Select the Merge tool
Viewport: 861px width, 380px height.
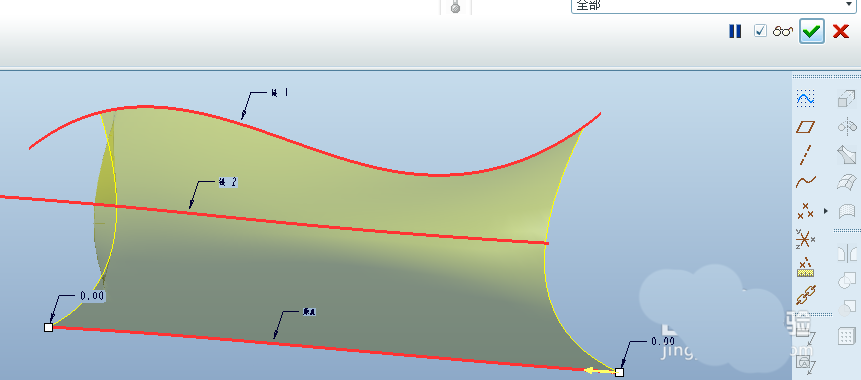846,281
